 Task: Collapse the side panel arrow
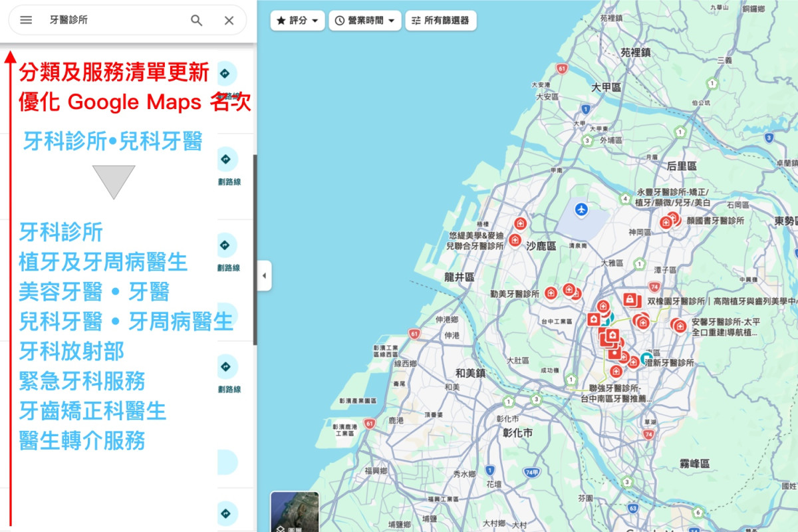point(265,275)
